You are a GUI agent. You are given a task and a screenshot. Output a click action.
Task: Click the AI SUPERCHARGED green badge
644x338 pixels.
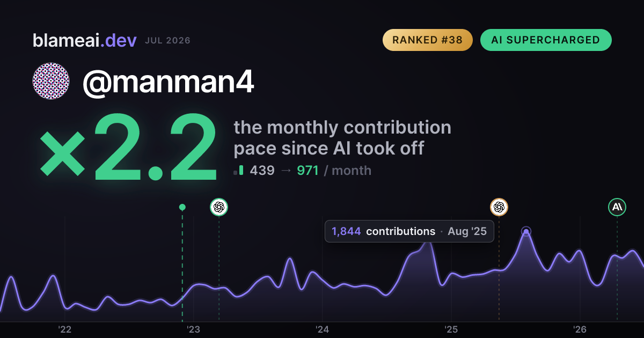point(546,40)
